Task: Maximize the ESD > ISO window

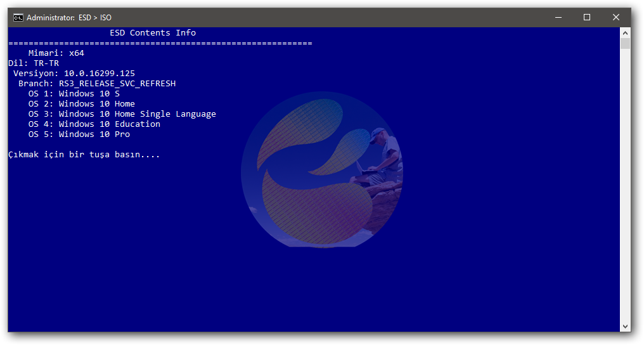Action: coord(587,17)
